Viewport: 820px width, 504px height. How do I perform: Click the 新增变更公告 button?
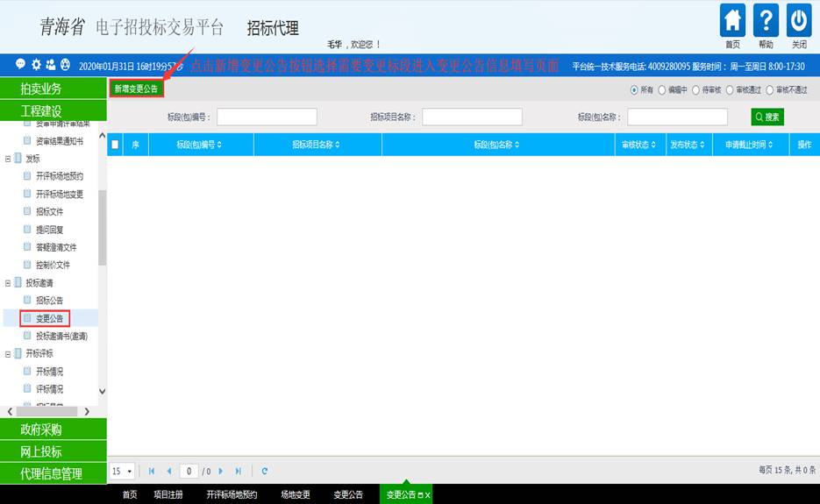(136, 89)
